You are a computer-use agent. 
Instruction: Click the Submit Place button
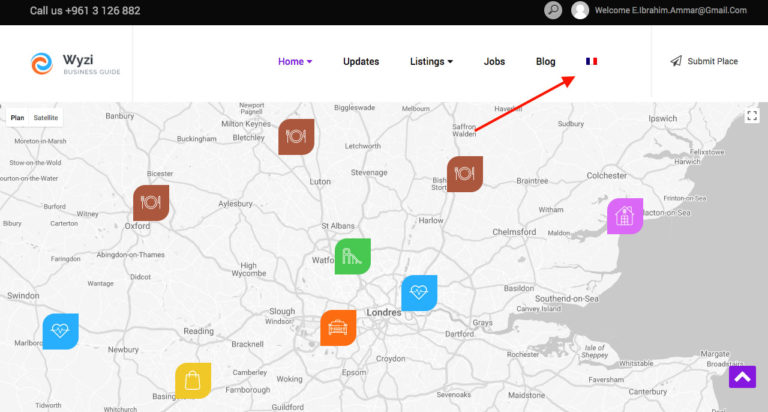(x=704, y=61)
